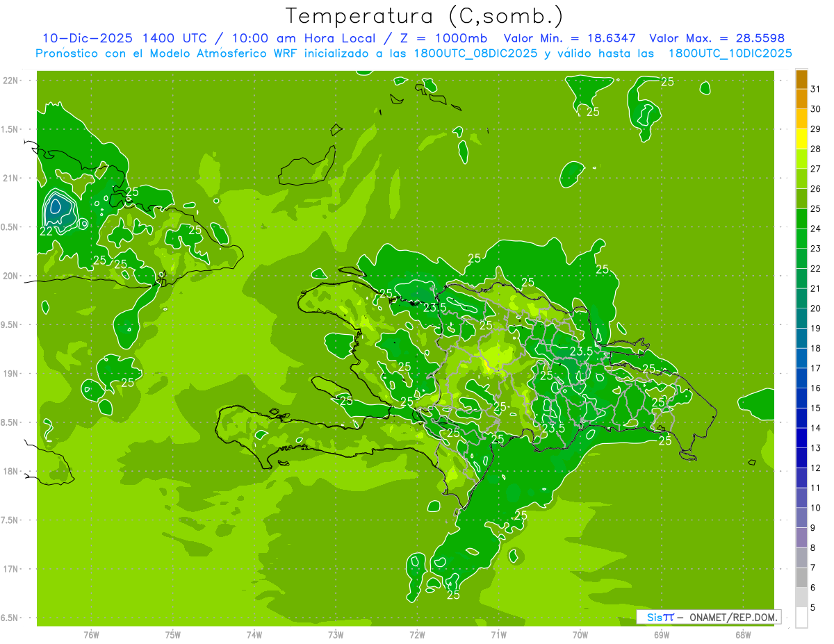Click the "0.5N" latitude label
The height and width of the screenshot is (644, 834).
pyautogui.click(x=10, y=227)
